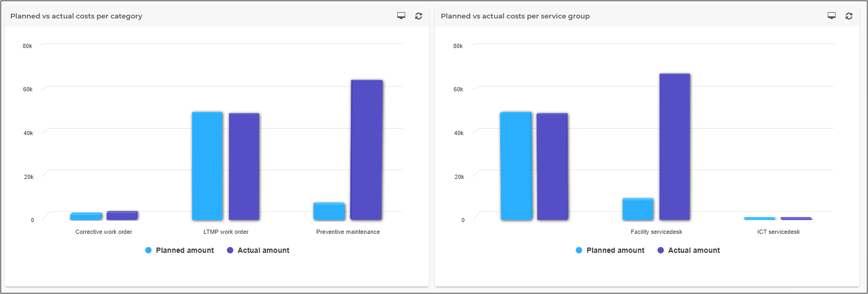Click actual bar of unlabeled service group
868x294 pixels.
click(552, 166)
